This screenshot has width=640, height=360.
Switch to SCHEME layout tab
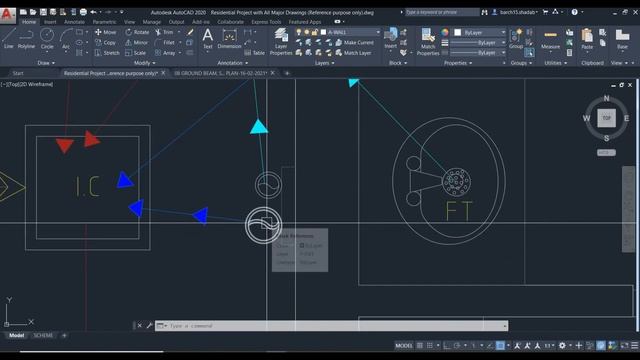[x=43, y=336]
